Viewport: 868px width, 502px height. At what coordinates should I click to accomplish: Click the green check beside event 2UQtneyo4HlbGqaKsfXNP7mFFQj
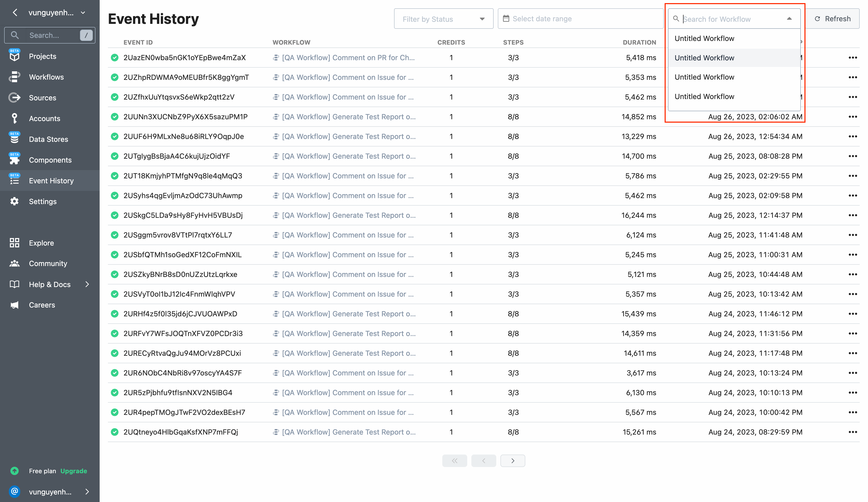114,432
